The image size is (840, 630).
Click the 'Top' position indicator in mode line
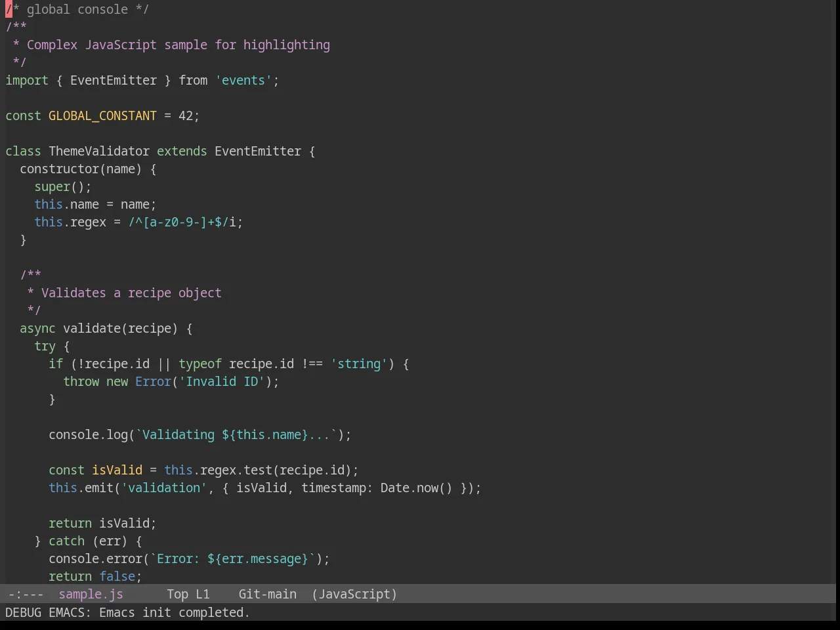177,594
